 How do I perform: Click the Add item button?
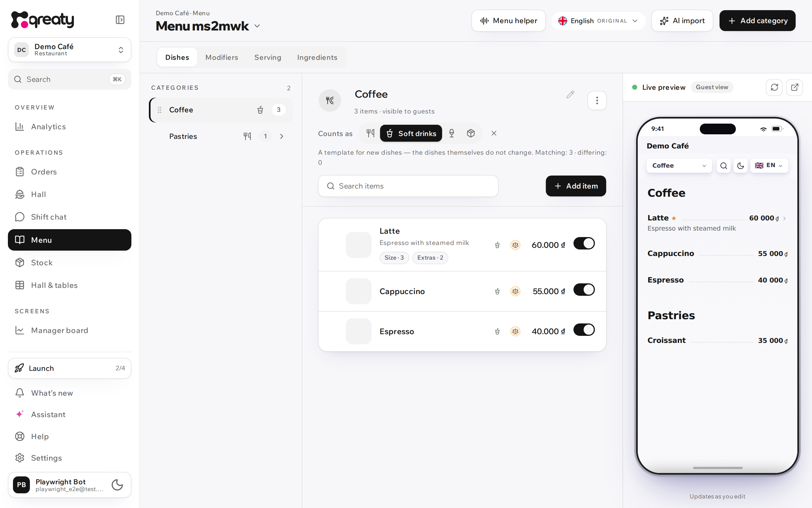click(x=576, y=186)
